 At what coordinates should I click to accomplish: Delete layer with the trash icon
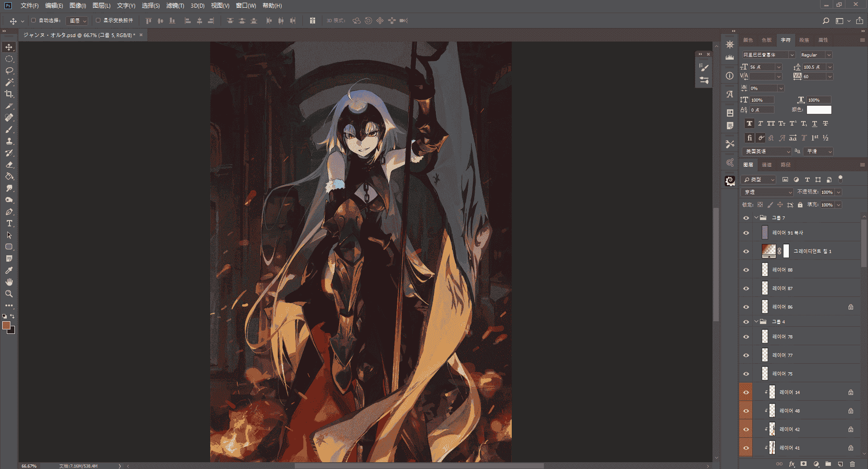pos(852,464)
